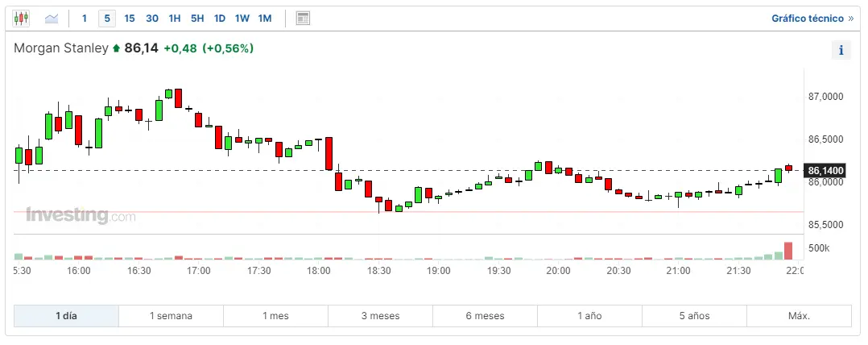Choose the 'Máx.' range tab

[x=799, y=316]
